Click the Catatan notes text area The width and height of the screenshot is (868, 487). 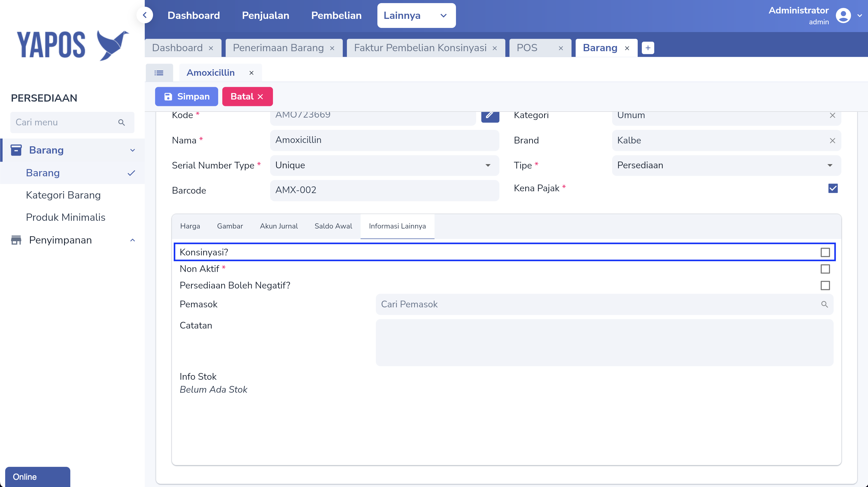[604, 343]
